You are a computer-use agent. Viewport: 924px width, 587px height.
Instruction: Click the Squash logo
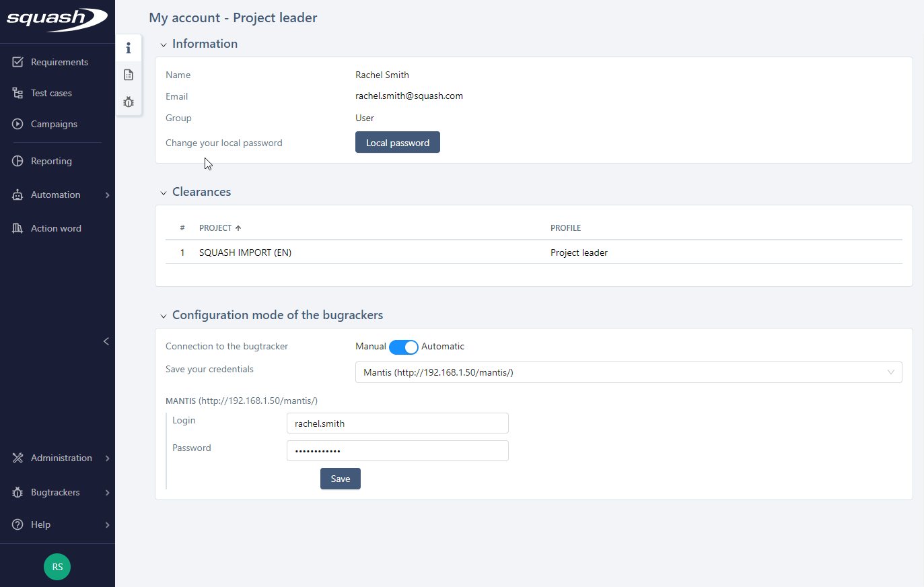point(57,19)
